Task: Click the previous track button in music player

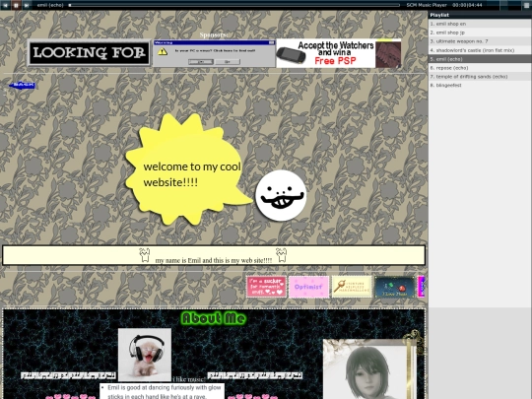Action: tap(5, 5)
